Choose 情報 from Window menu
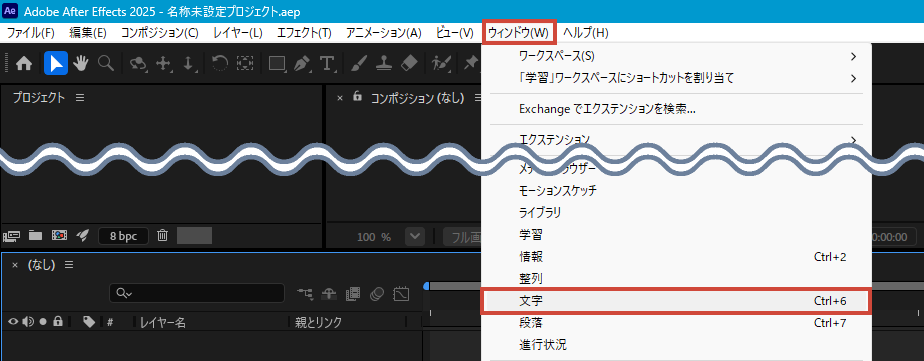 (x=676, y=257)
